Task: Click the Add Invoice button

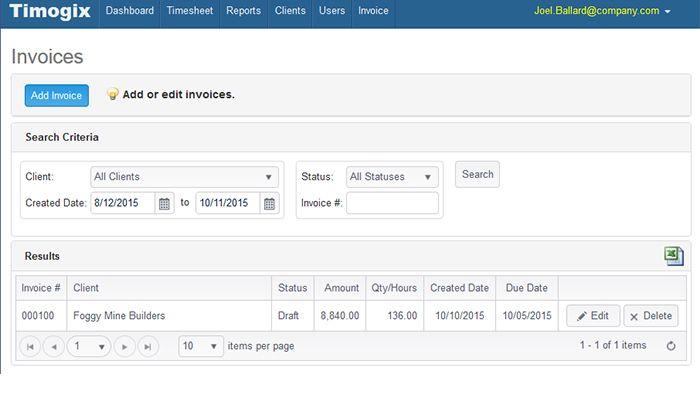Action: [x=57, y=96]
